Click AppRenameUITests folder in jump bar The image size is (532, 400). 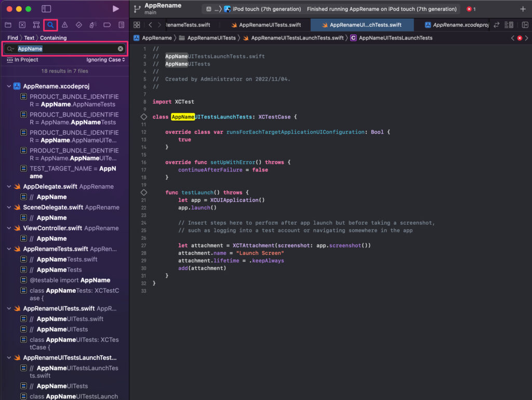coord(207,38)
